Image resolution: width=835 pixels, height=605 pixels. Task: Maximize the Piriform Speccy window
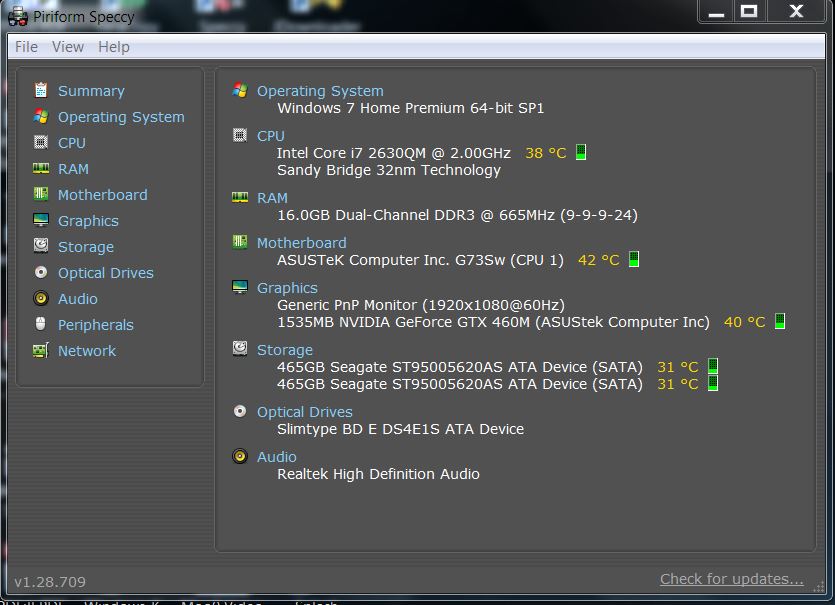click(749, 11)
